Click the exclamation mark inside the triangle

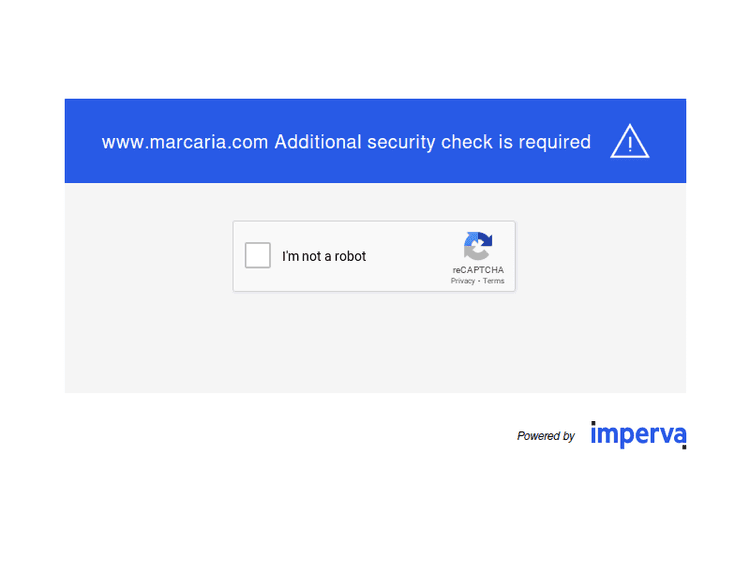pos(629,145)
